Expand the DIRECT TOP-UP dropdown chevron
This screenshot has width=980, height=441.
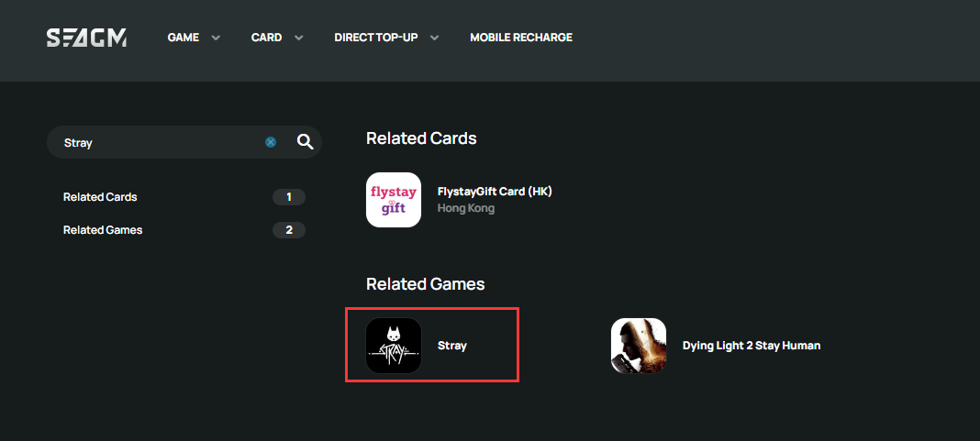click(434, 38)
